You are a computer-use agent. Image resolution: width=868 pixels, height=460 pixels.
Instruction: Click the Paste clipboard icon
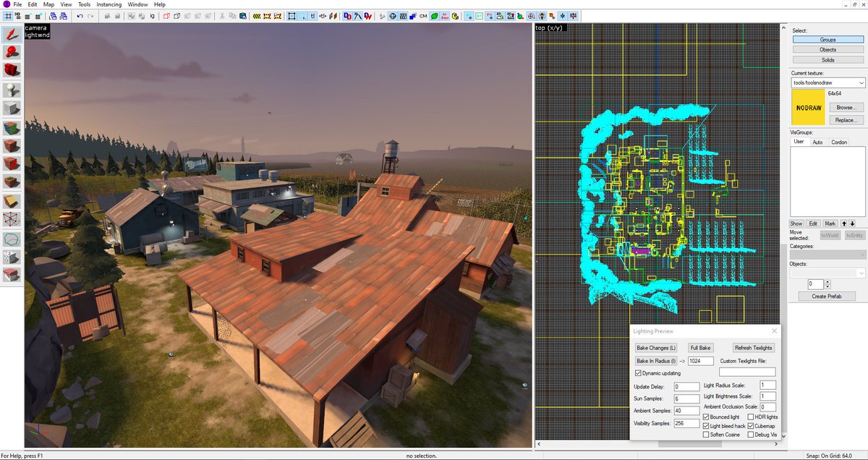[243, 16]
